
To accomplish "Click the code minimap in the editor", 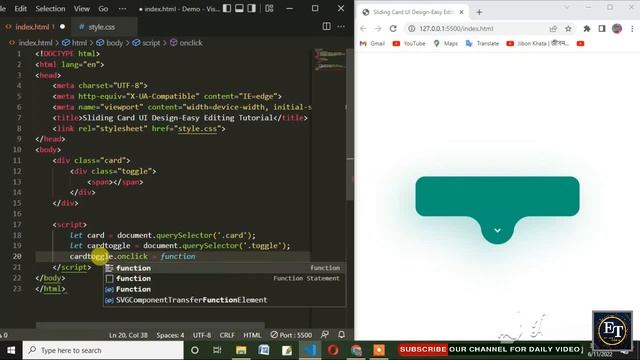I will click(x=330, y=60).
